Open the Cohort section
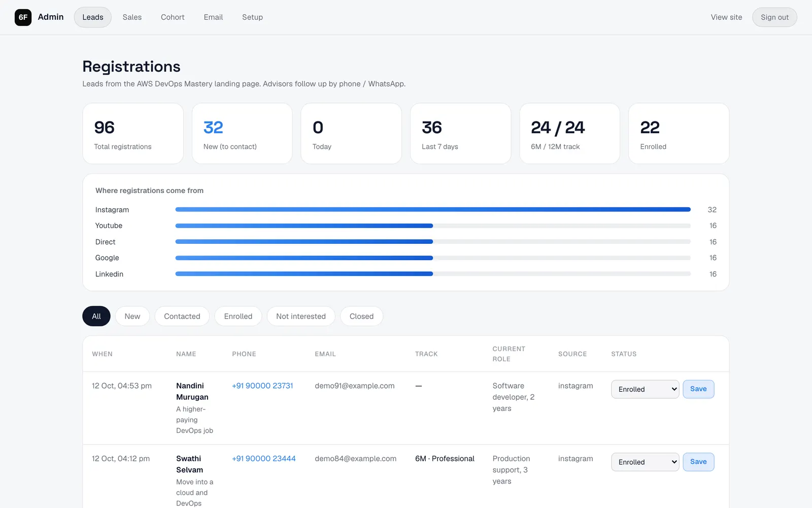 (x=173, y=17)
